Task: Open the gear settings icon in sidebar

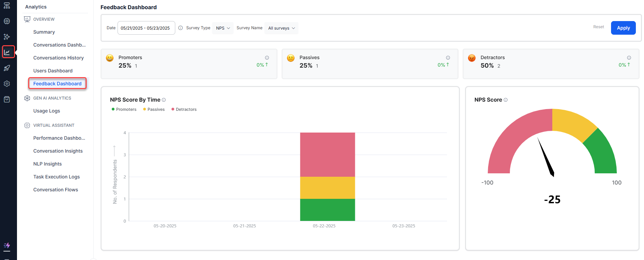Action: point(7,84)
